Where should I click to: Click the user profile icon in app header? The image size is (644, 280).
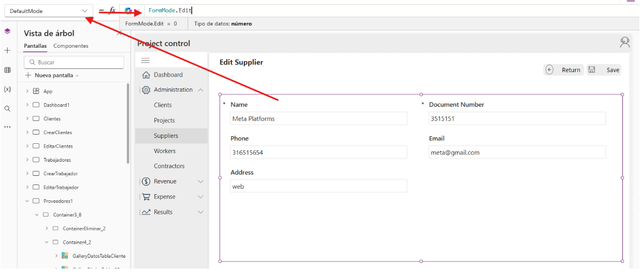(x=624, y=42)
